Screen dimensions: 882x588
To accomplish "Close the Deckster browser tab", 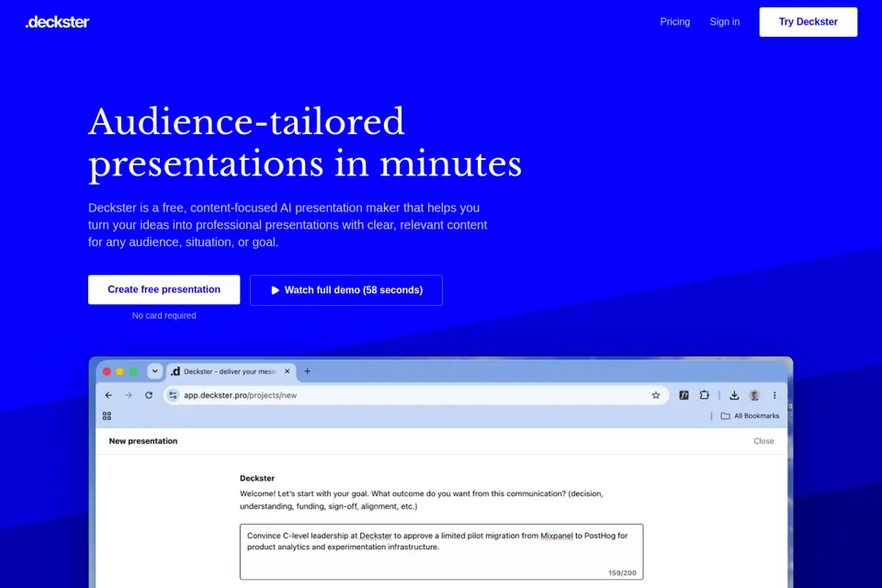I will (288, 371).
